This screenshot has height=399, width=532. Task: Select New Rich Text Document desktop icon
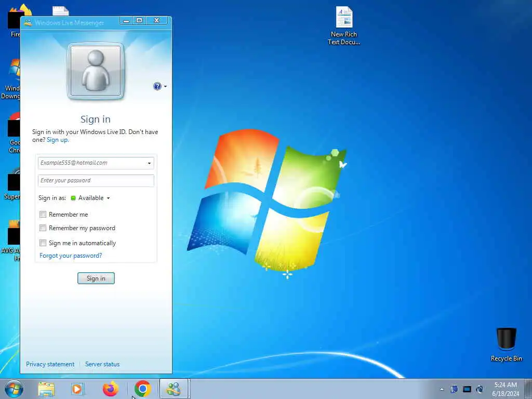(344, 26)
